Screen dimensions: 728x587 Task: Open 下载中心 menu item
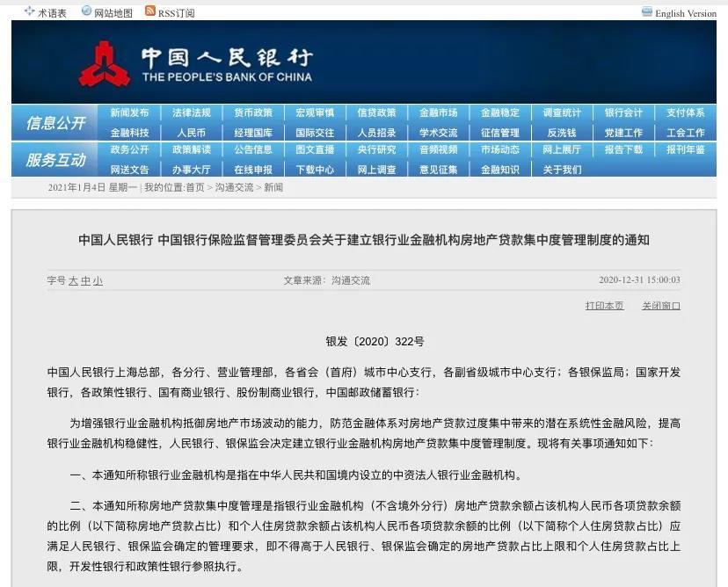coord(315,170)
